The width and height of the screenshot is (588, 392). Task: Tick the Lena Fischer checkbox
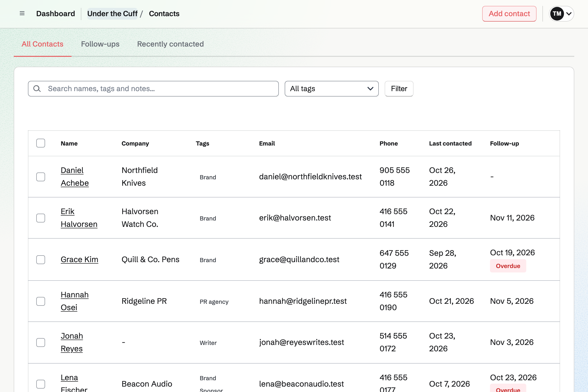pos(40,384)
